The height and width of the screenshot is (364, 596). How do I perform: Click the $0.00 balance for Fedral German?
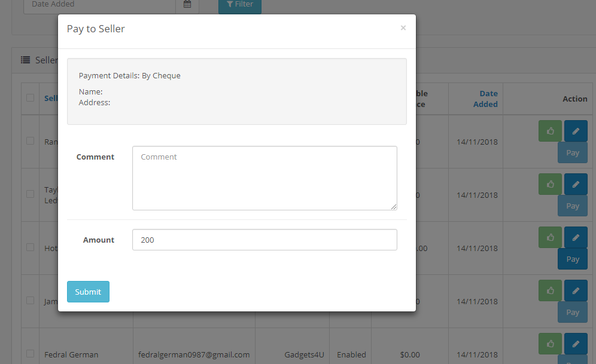click(410, 354)
